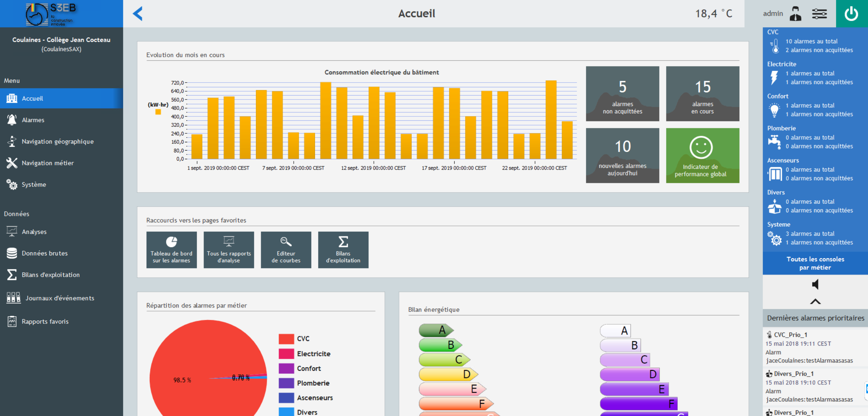Click the red CVC legend swatch
The image size is (868, 416).
286,339
